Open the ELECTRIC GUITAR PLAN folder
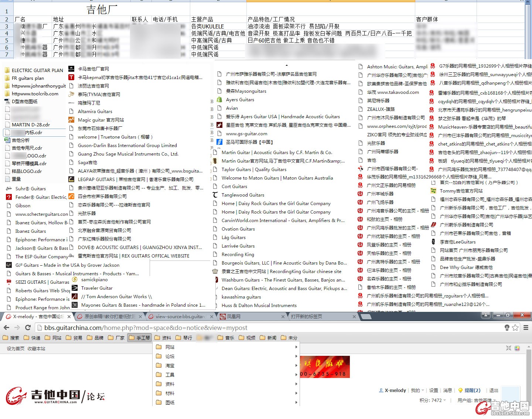This screenshot has width=532, height=419. pos(34,70)
